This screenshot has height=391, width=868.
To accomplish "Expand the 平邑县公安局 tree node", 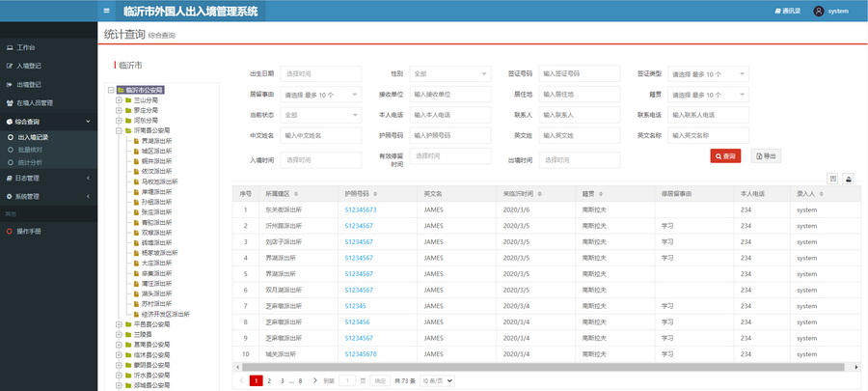I will [119, 324].
